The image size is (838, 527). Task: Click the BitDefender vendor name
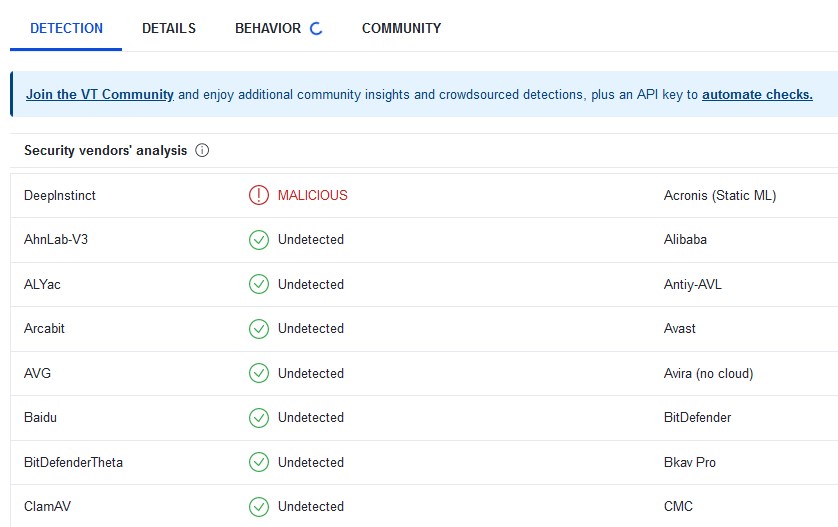click(697, 418)
